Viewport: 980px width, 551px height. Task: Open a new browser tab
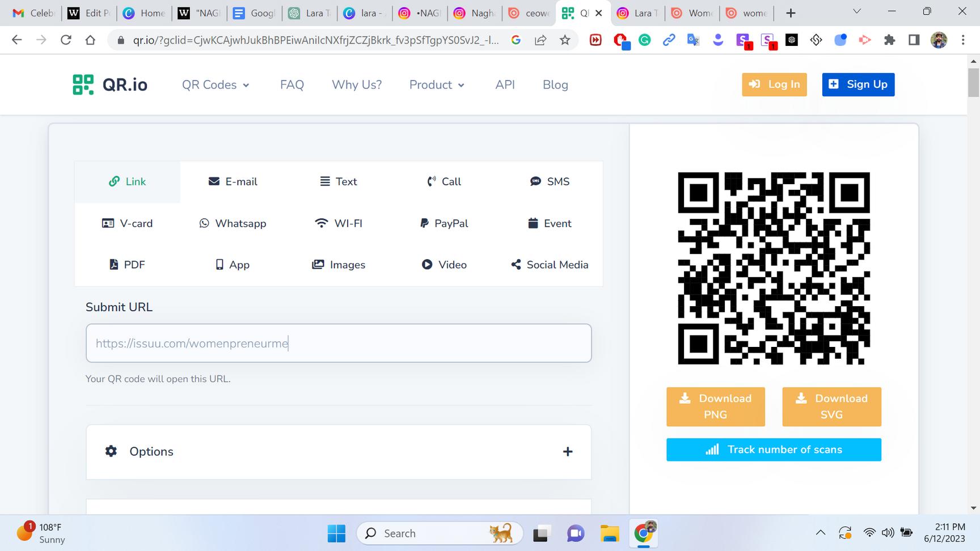click(791, 12)
